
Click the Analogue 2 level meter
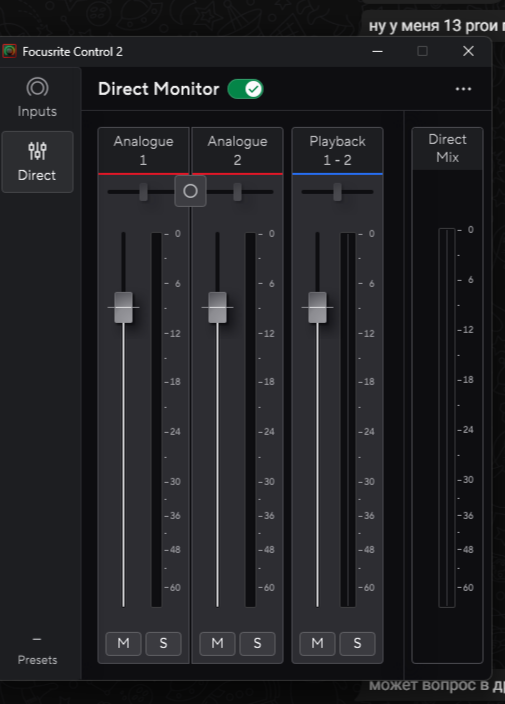point(250,420)
